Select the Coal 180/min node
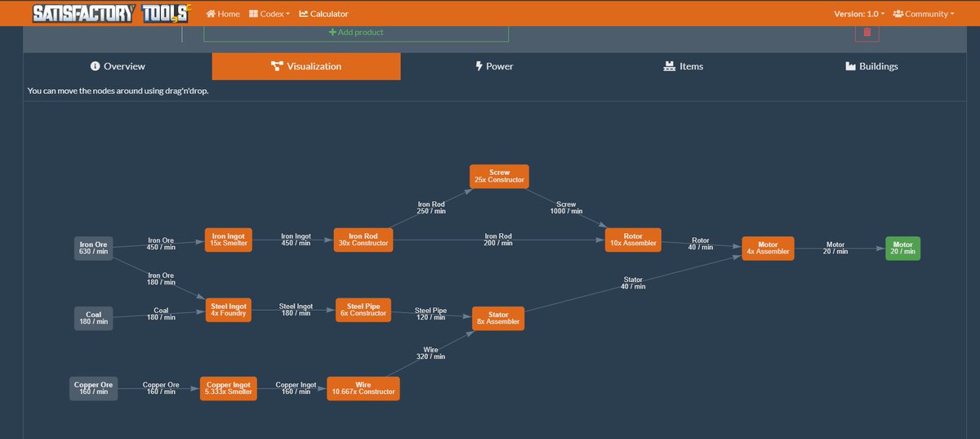The image size is (980, 439). click(93, 318)
